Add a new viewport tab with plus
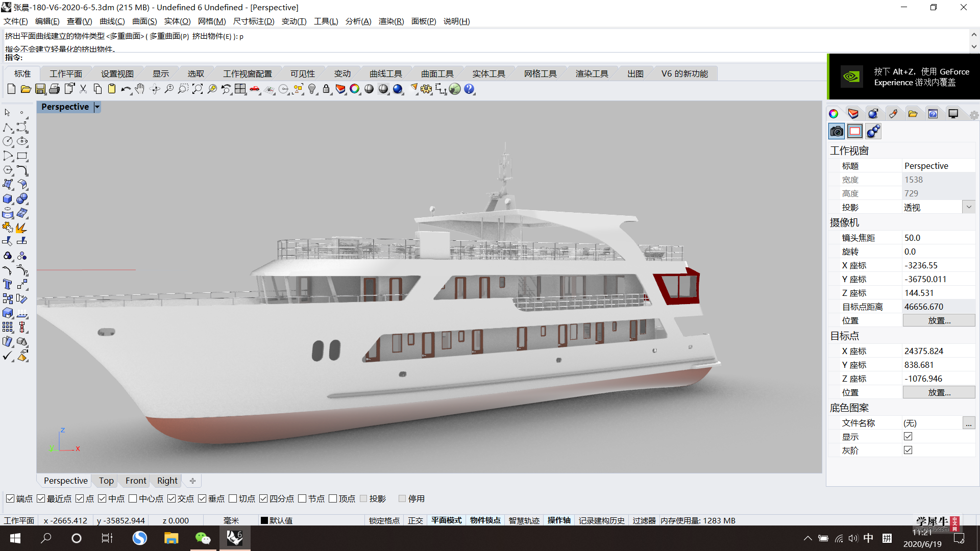The image size is (980, 551). 192,481
